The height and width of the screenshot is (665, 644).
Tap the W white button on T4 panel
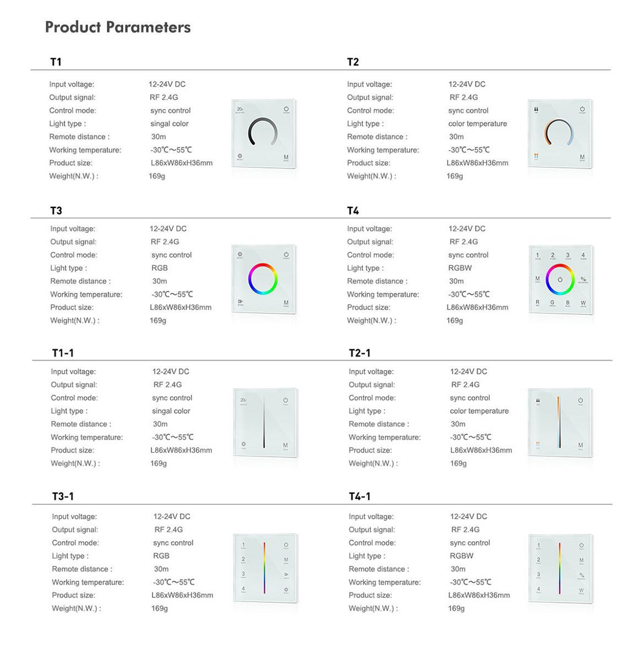click(x=583, y=303)
